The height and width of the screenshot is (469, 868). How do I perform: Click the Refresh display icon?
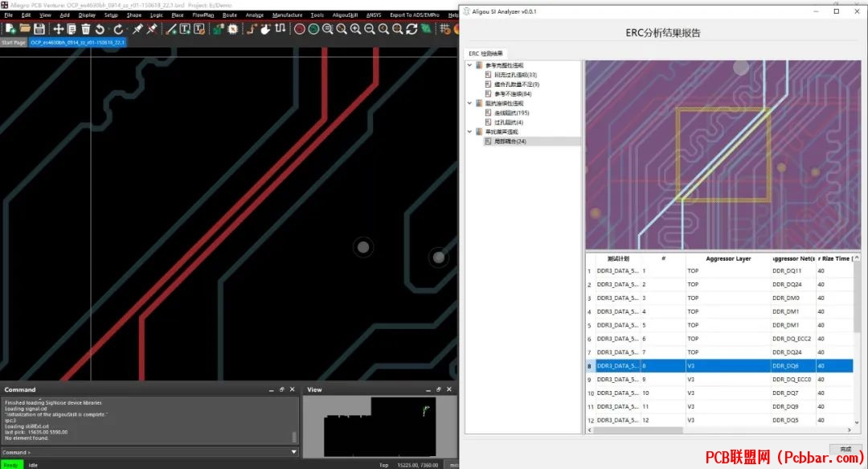pos(411,29)
